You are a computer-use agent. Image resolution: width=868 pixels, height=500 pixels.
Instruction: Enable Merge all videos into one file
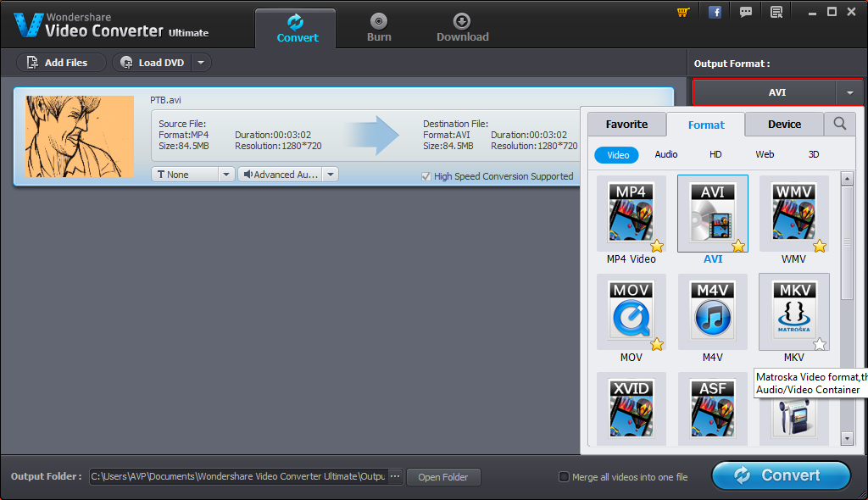click(564, 477)
